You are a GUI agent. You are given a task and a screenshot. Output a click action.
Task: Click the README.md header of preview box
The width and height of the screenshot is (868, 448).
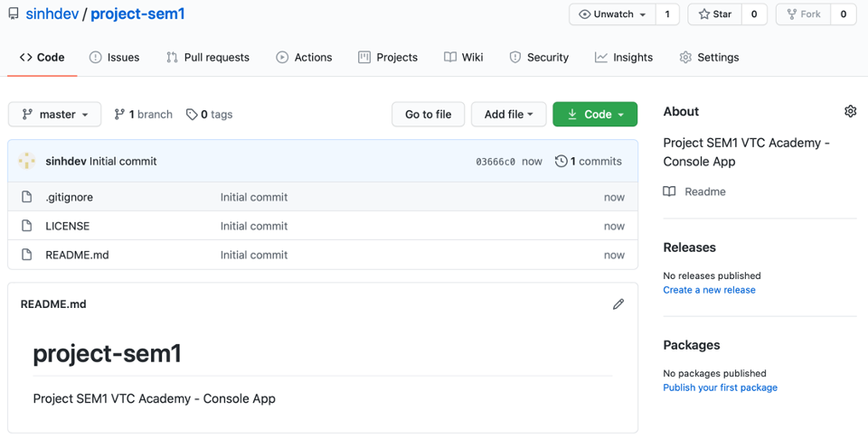53,304
